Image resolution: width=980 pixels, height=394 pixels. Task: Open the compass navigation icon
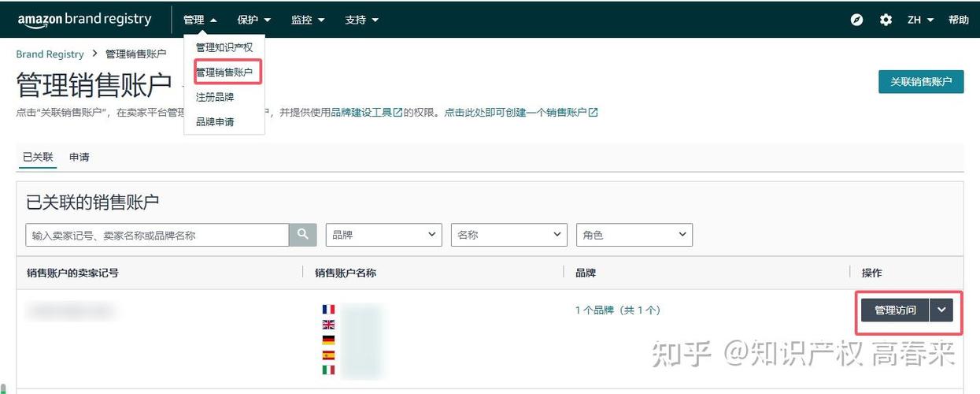coord(857,20)
